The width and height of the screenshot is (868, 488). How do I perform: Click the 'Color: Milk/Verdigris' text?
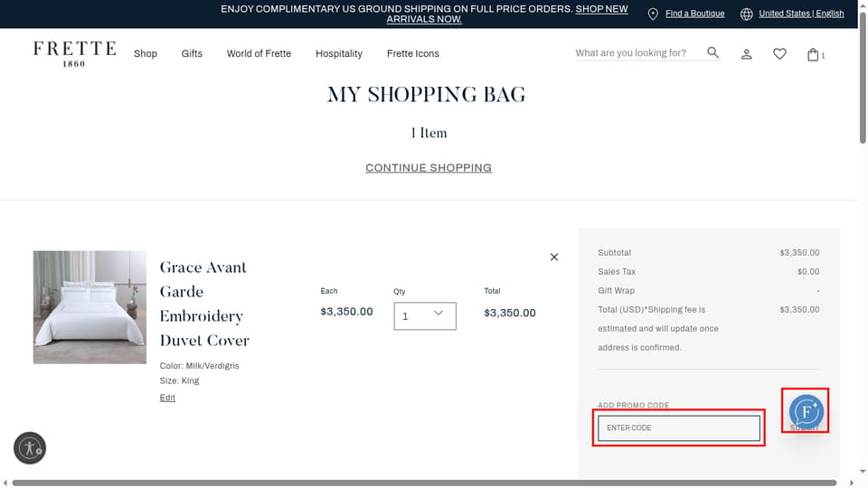199,366
